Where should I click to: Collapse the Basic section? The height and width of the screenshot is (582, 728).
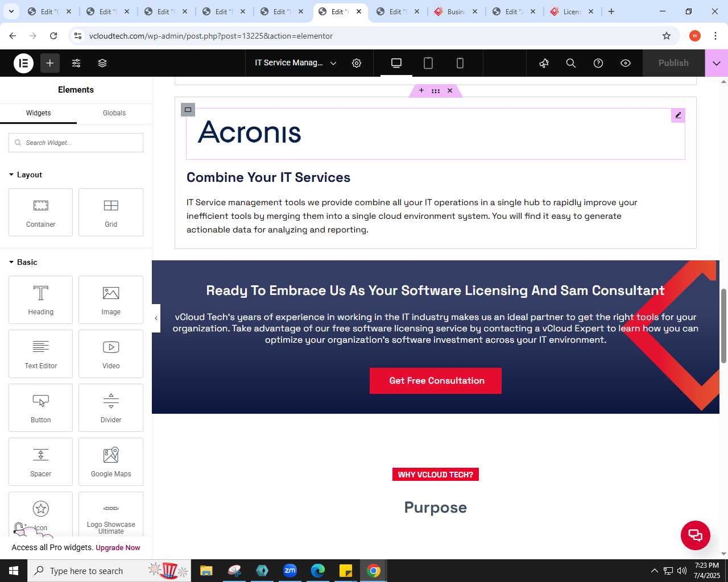pos(23,263)
